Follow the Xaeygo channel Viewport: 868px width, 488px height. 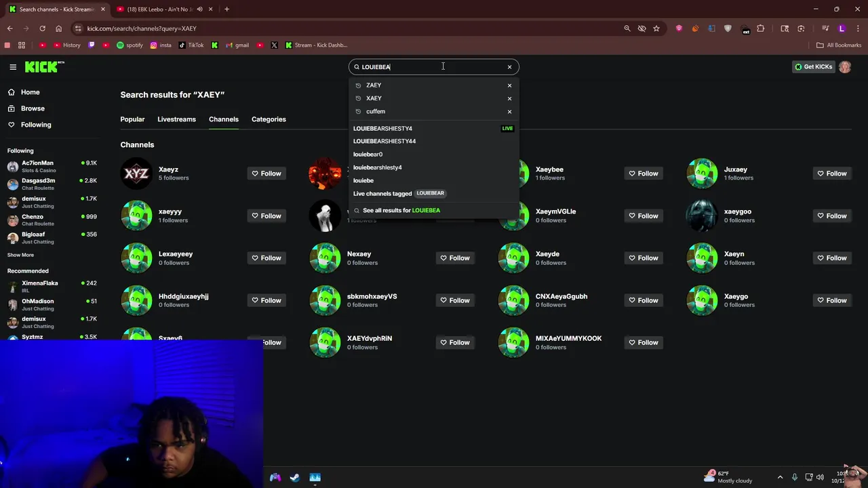(832, 300)
